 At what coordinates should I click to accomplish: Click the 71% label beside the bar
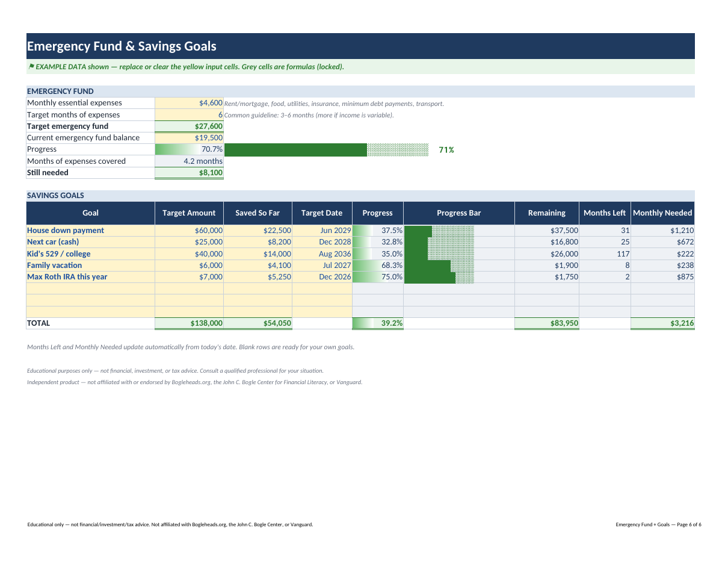coord(446,150)
